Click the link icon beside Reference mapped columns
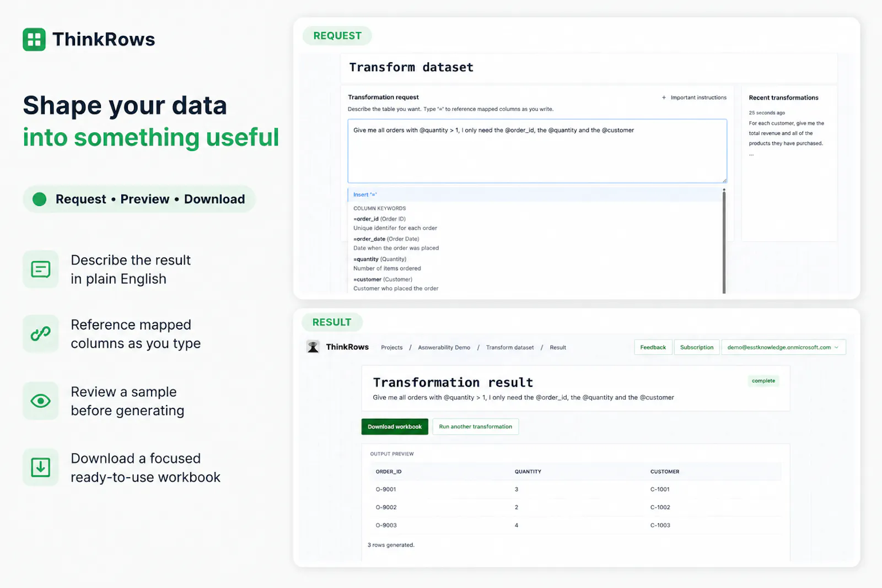The image size is (882, 588). click(41, 333)
